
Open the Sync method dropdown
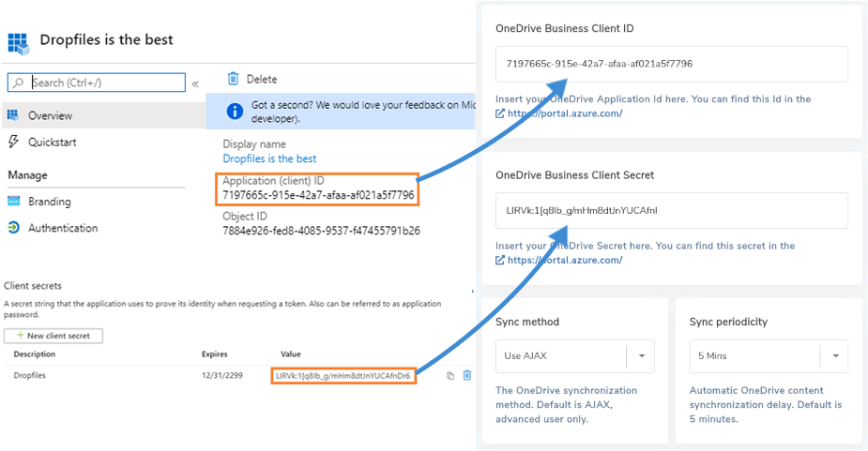[x=642, y=356]
